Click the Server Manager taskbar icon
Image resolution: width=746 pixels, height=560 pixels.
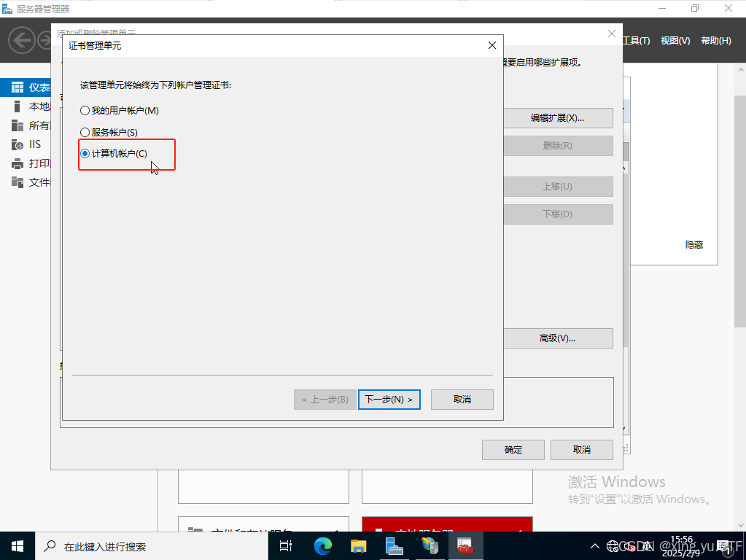pyautogui.click(x=395, y=545)
